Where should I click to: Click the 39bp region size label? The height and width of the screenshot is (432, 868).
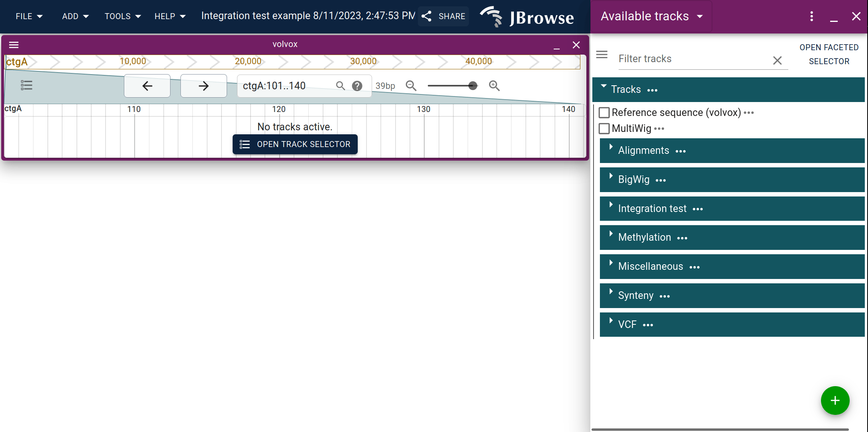pyautogui.click(x=385, y=86)
